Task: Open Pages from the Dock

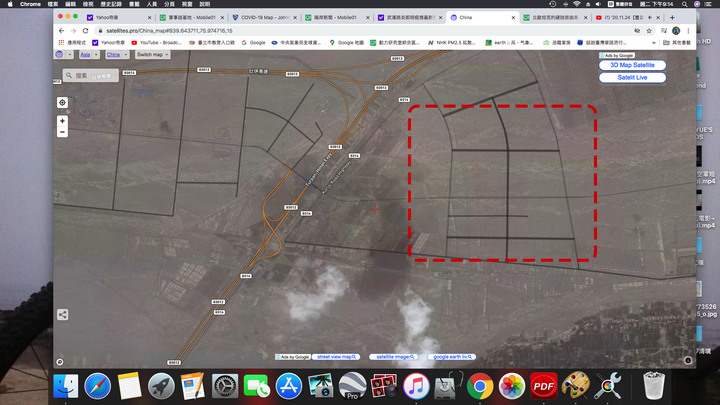Action: point(193,386)
